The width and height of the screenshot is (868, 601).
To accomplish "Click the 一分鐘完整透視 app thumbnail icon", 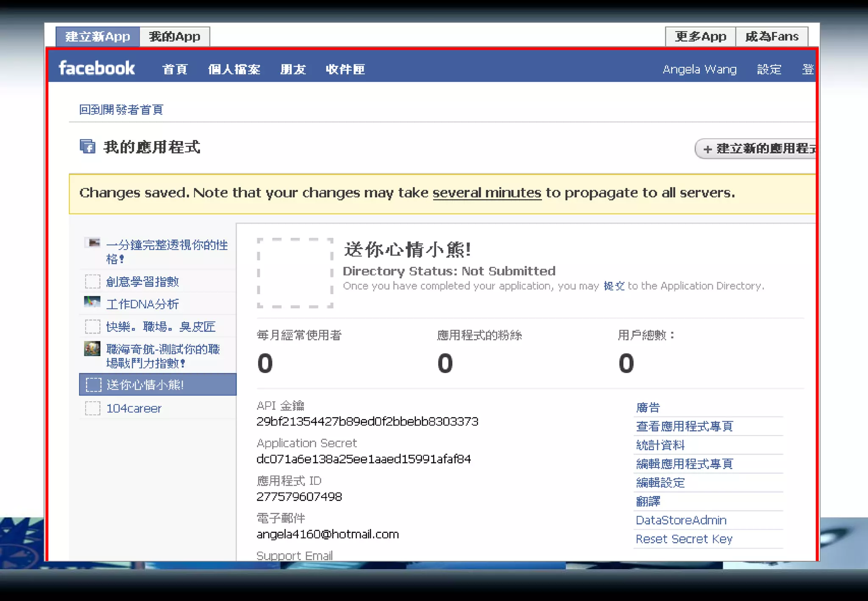I will [92, 243].
